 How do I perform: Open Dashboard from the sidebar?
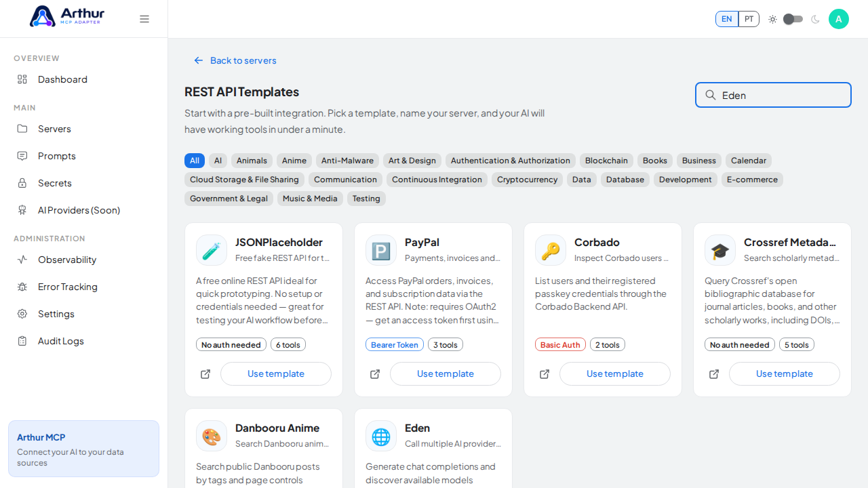click(x=84, y=79)
